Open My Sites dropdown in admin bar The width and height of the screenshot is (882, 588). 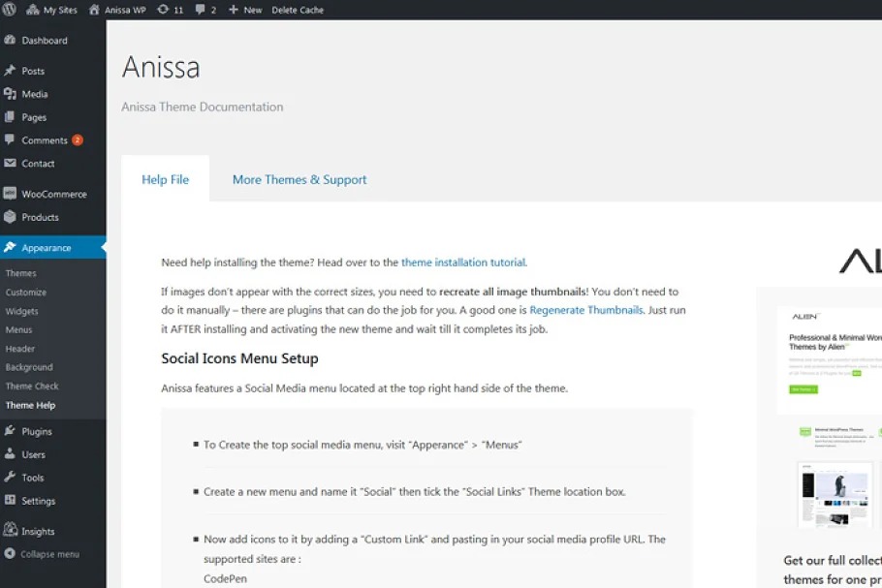pos(52,10)
